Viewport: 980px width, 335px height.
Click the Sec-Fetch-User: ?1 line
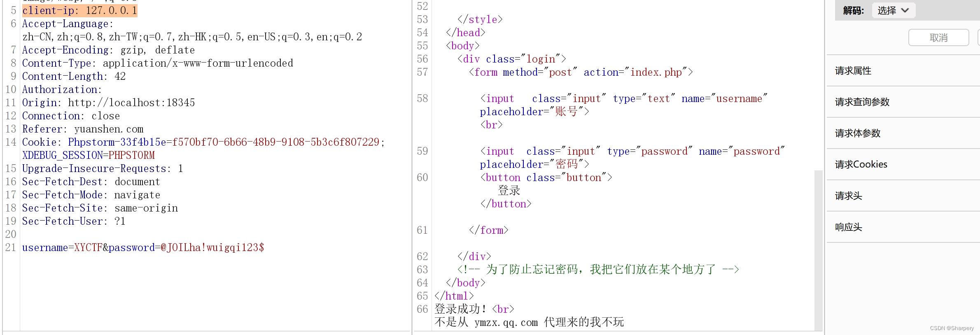pyautogui.click(x=74, y=221)
